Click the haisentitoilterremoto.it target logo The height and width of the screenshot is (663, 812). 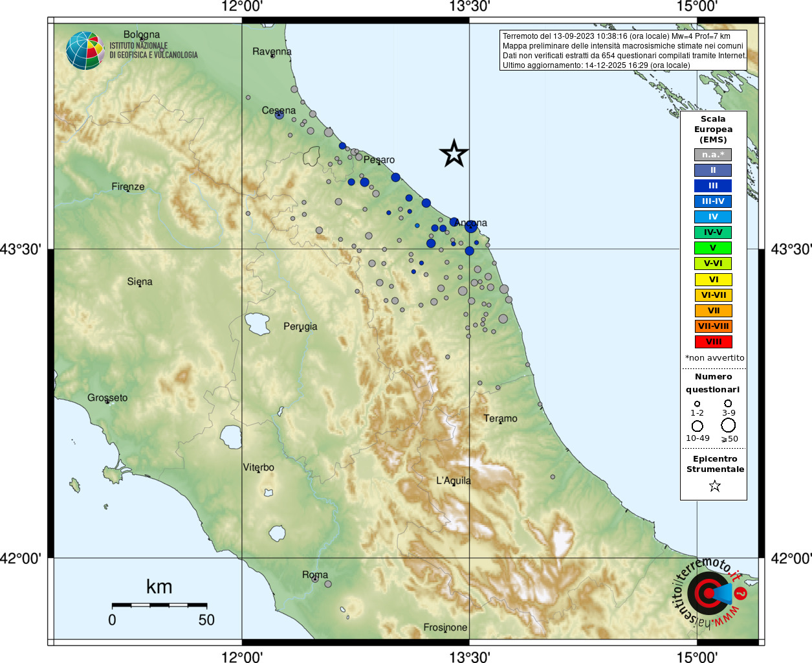point(710,592)
